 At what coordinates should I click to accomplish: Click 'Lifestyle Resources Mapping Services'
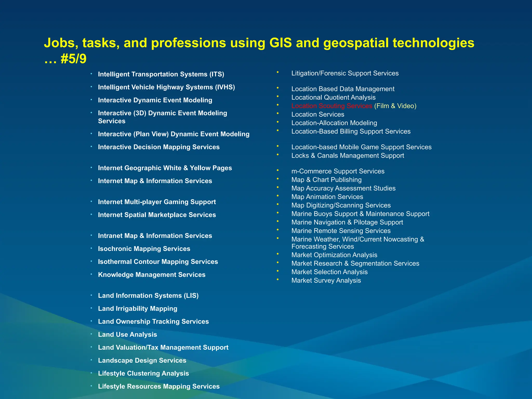click(x=159, y=387)
